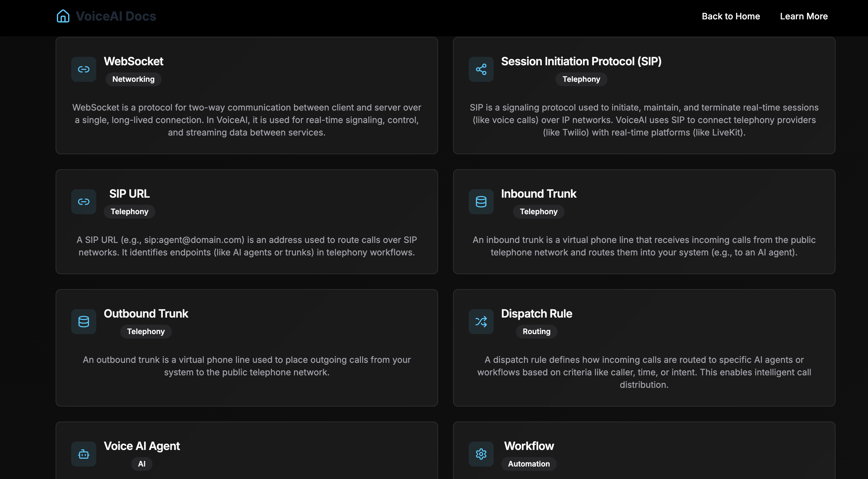Click the Inbound Trunk heading
Screen dimensions: 868x479
pos(538,194)
